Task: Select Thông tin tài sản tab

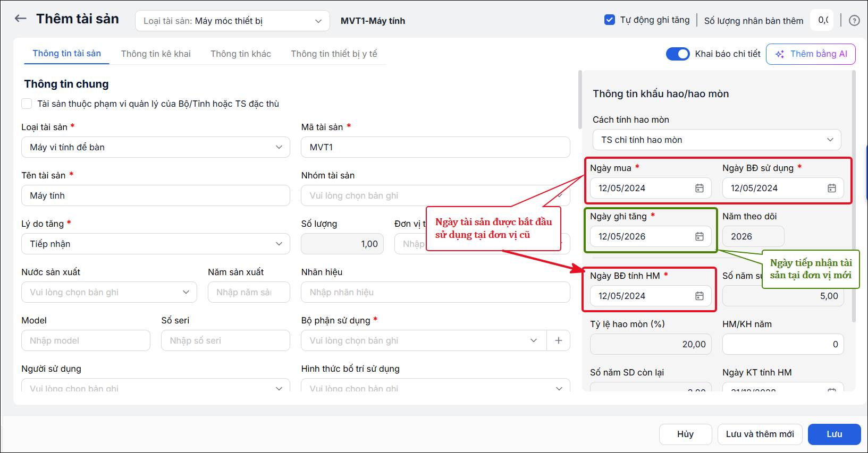Action: (67, 54)
